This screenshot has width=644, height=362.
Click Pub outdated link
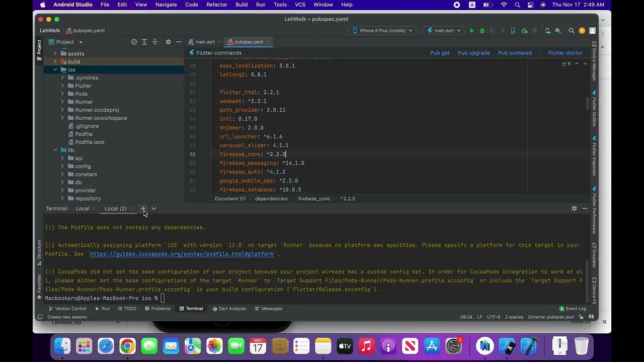coord(515,53)
